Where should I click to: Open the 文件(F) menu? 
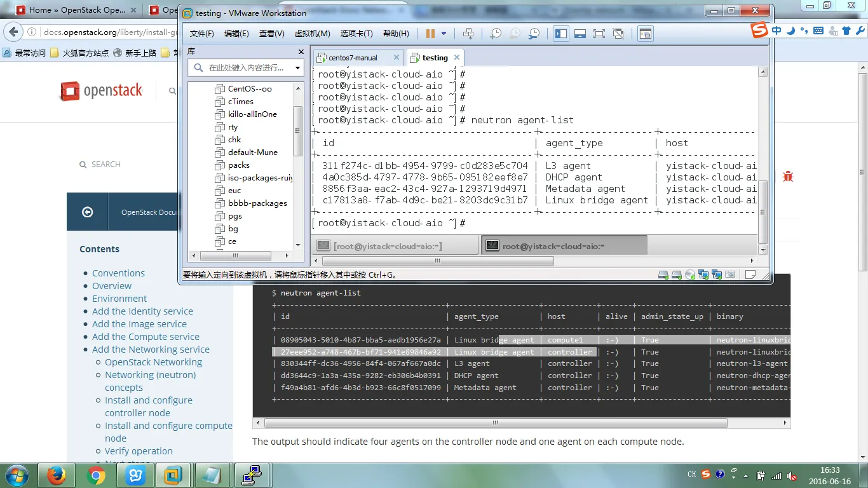[202, 34]
